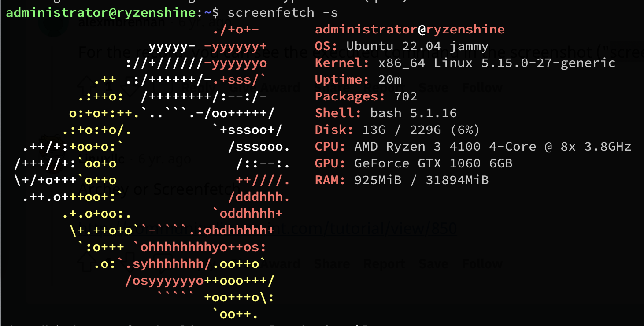This screenshot has height=326, width=644.
Task: Click Follow in the faded row below the link
Action: click(x=482, y=264)
